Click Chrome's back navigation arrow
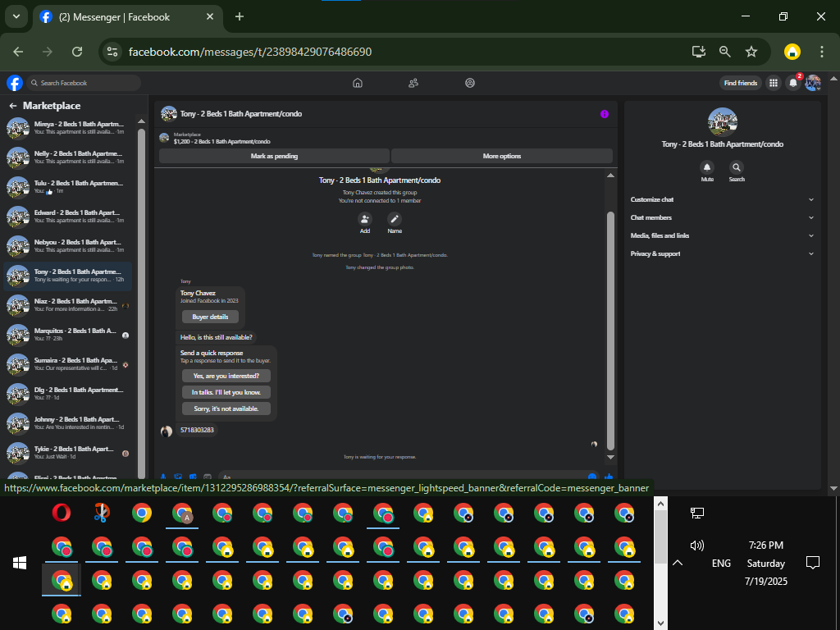 (x=18, y=52)
